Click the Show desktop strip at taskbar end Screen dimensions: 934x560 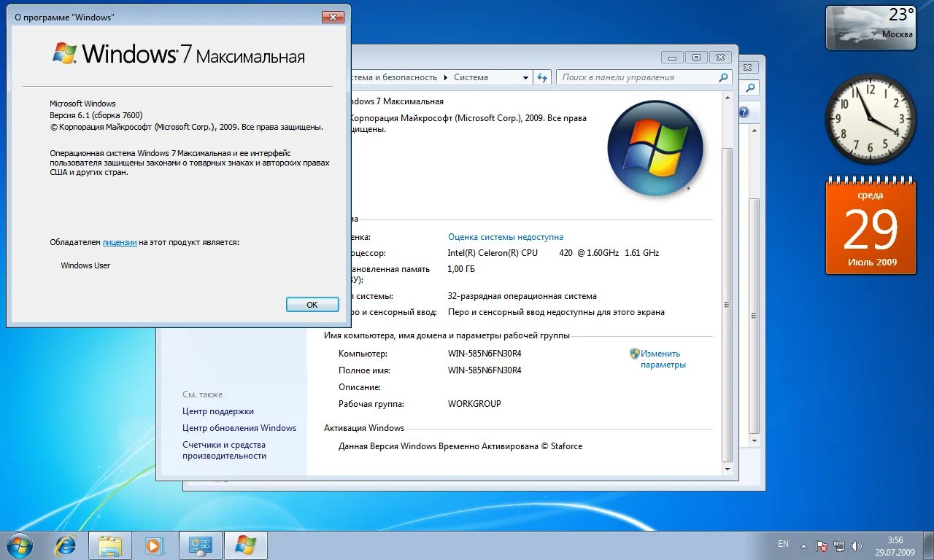(929, 545)
